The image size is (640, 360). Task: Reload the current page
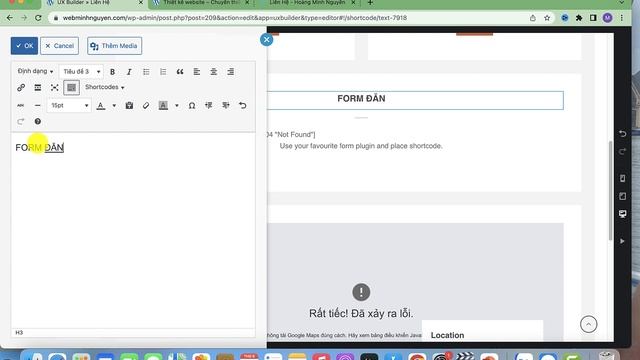(x=38, y=18)
